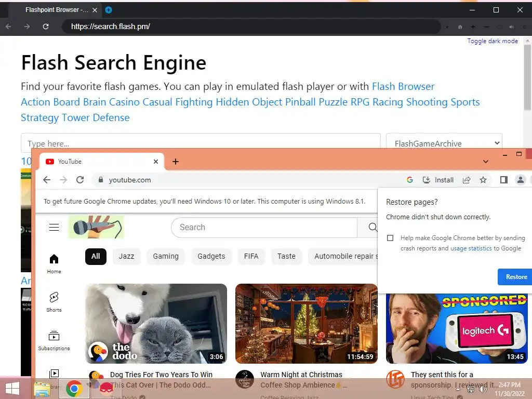Click the Windows Start button
The width and height of the screenshot is (532, 399).
12,389
